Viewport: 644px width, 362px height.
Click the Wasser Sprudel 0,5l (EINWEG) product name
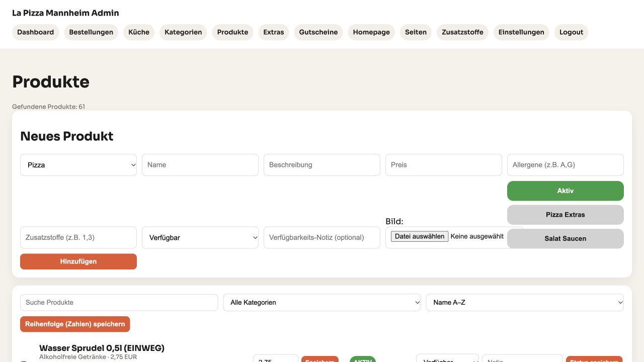coord(102,348)
